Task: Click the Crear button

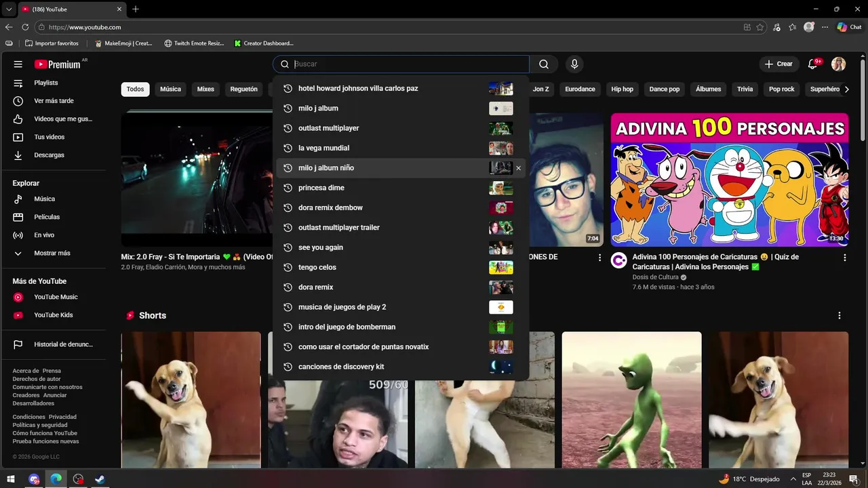Action: (x=778, y=64)
